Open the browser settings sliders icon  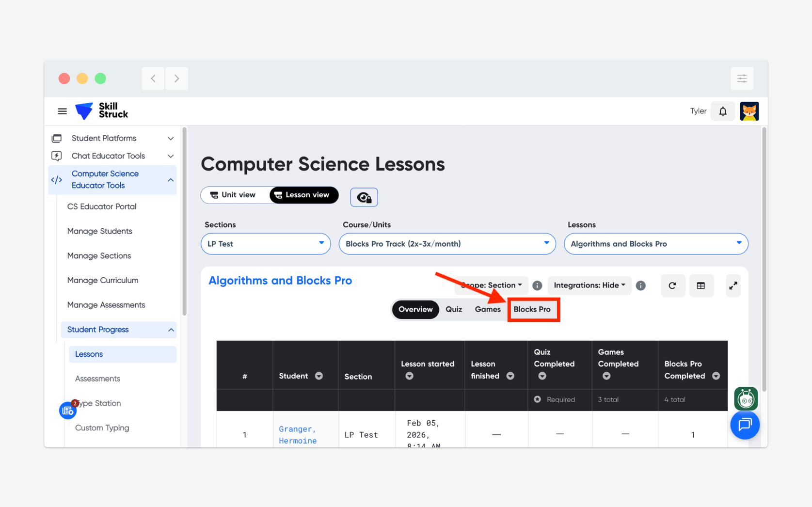point(742,78)
